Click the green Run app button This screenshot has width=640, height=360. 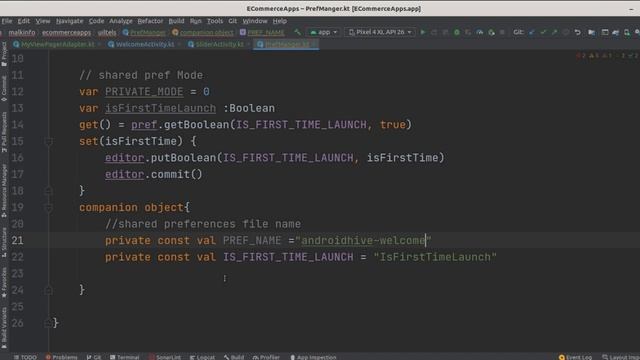pos(423,32)
